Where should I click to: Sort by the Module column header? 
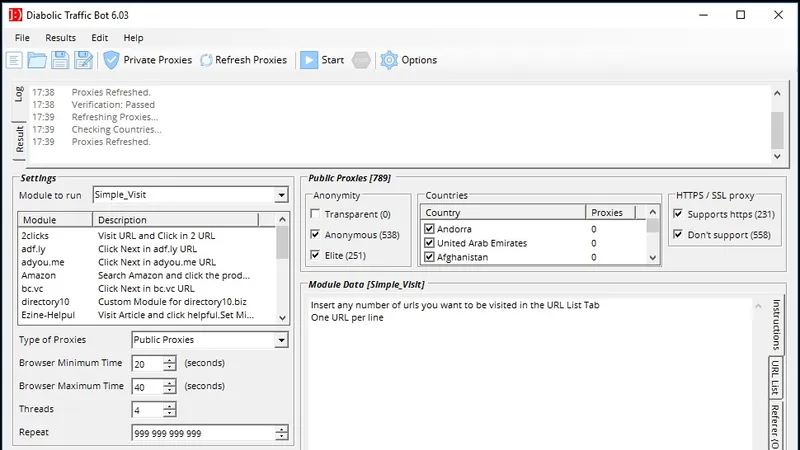[55, 220]
